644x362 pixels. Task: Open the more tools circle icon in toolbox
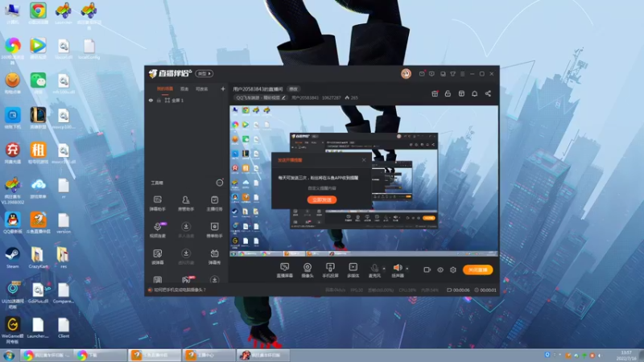220,183
